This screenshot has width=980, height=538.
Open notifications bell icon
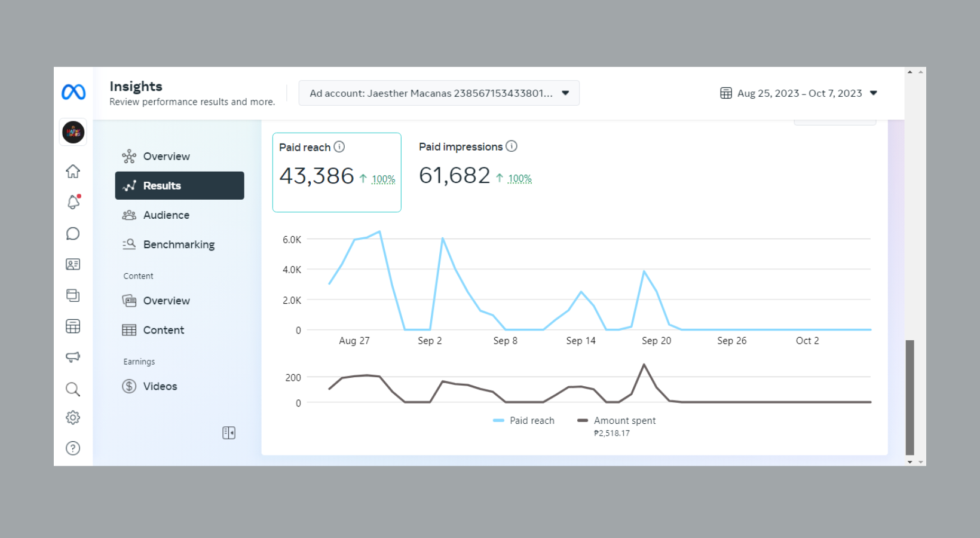73,202
